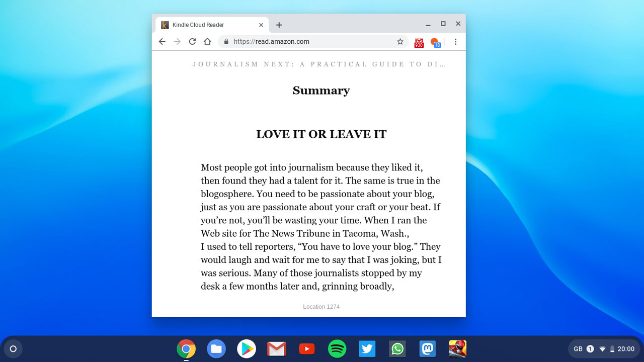Click the browser back arrow
This screenshot has height=362, width=644.
[x=162, y=42]
